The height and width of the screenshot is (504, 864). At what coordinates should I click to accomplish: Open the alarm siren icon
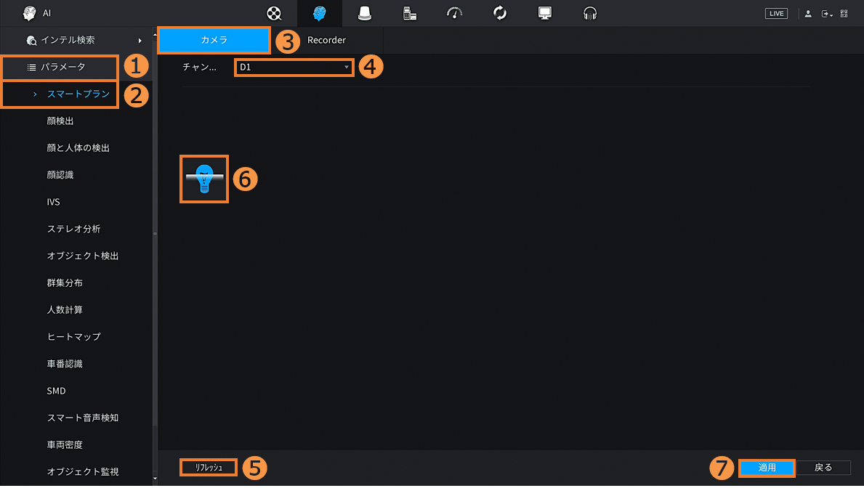(365, 13)
